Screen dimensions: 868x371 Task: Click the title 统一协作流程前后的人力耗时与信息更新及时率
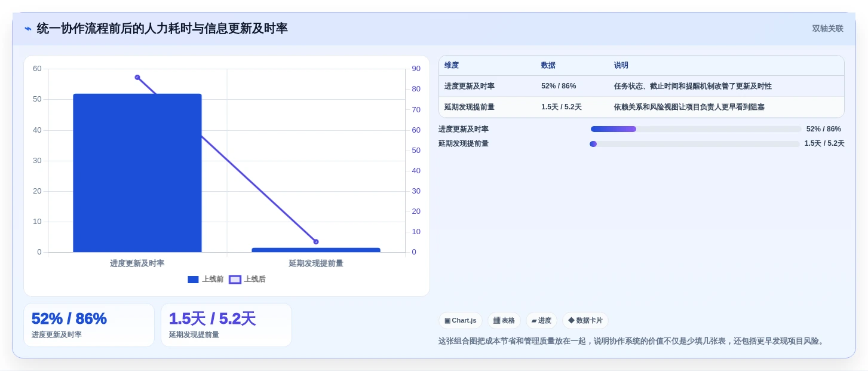tap(162, 29)
